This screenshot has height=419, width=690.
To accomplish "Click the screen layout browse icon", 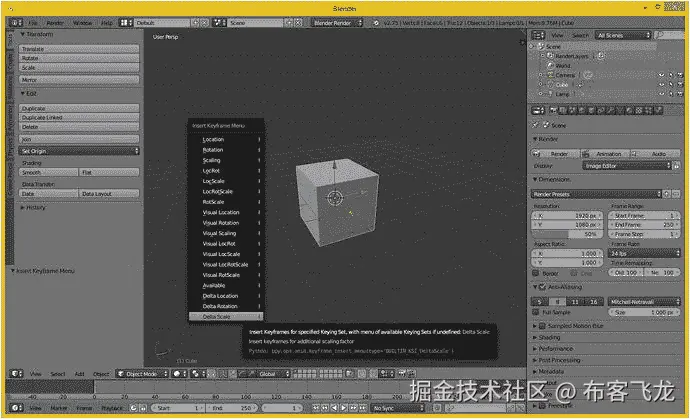I will pyautogui.click(x=126, y=22).
